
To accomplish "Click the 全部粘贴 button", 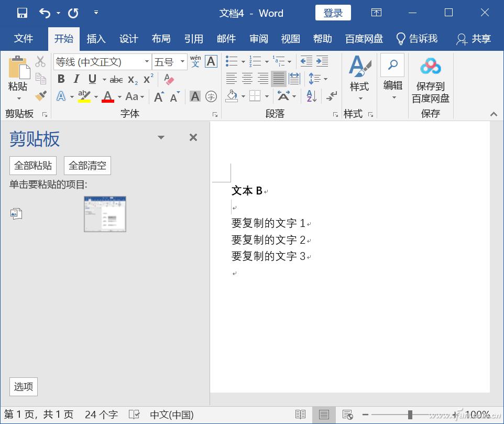I will 32,165.
